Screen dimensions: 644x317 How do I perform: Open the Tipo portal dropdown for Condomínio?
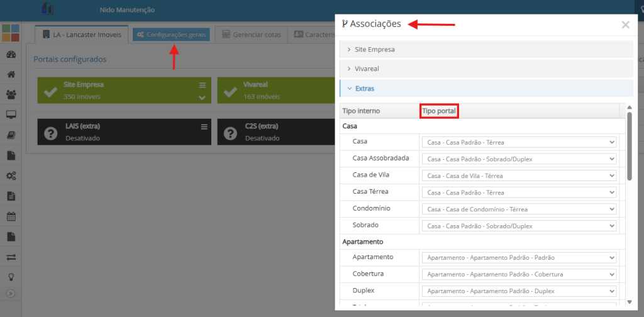[519, 209]
